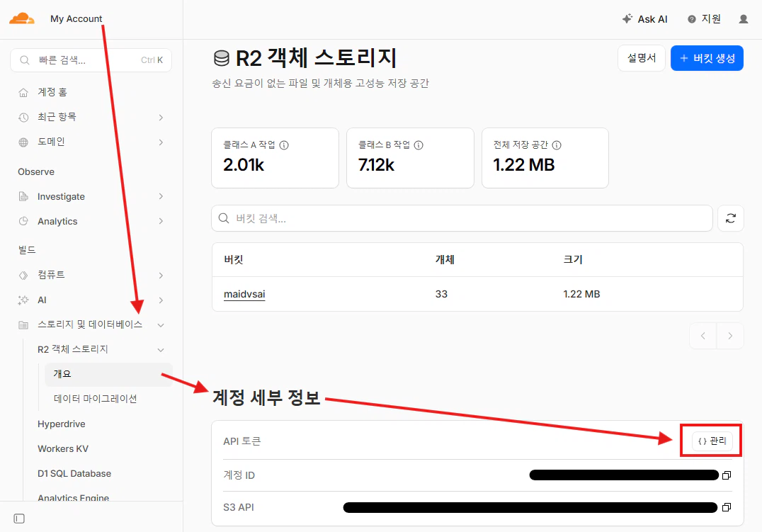
Task: Open the 설명서 documentation button
Action: 642,58
